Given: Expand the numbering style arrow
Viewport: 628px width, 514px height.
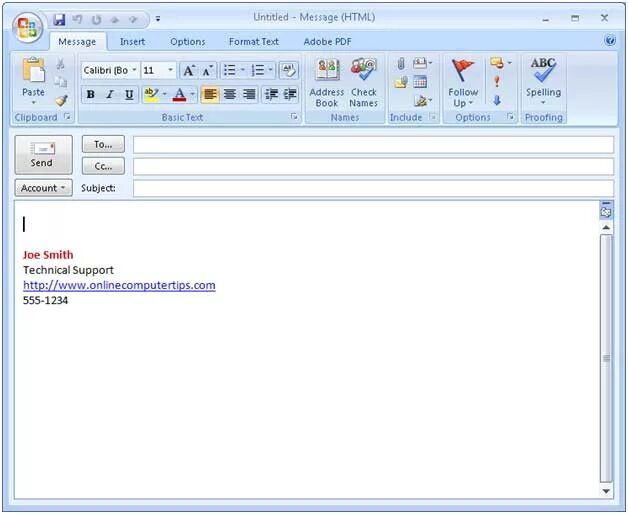Looking at the screenshot, I should [271, 71].
